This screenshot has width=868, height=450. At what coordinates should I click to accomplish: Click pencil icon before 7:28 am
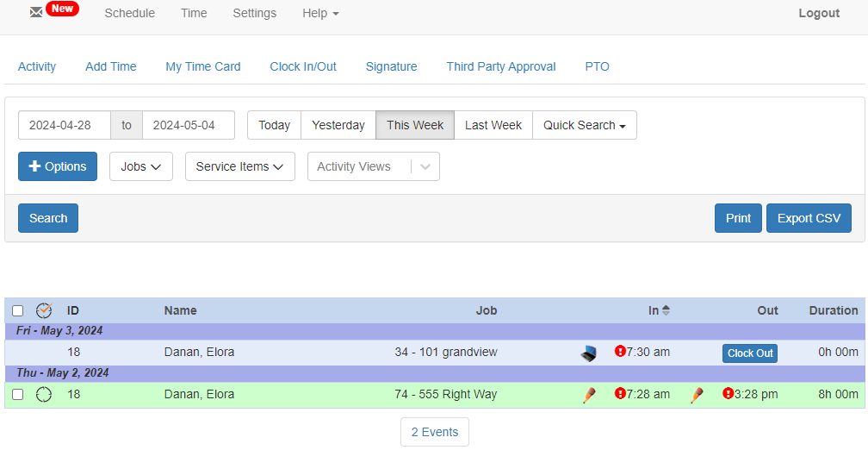click(x=589, y=395)
